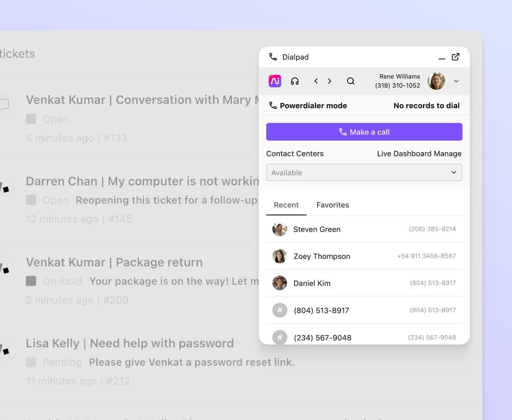Select the back navigation arrow
This screenshot has width=512, height=420.
coord(316,81)
